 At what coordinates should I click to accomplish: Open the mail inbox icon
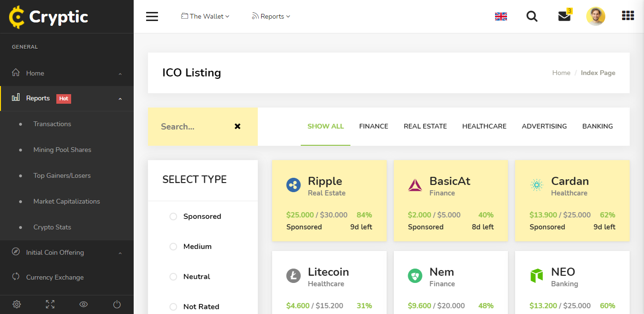(x=564, y=17)
